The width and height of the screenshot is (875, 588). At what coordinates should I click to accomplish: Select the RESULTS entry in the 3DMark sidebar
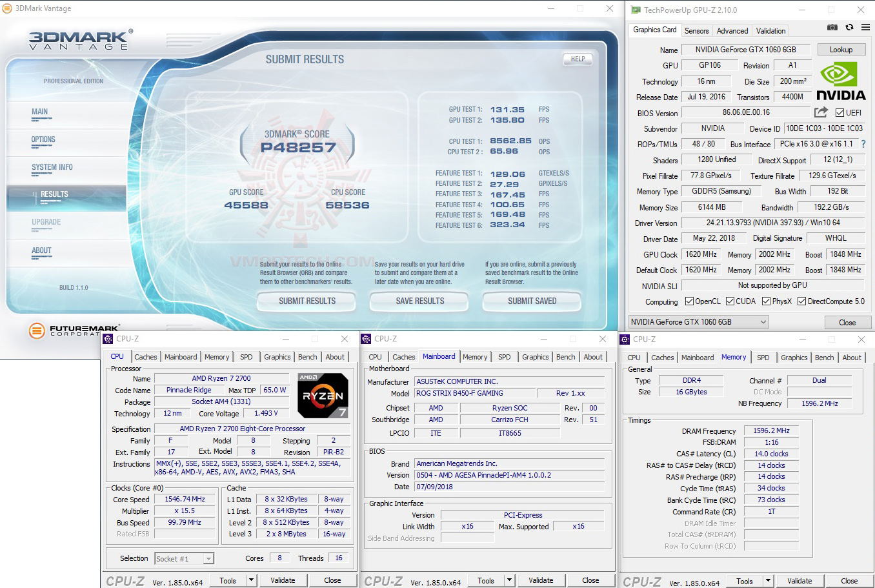click(54, 194)
